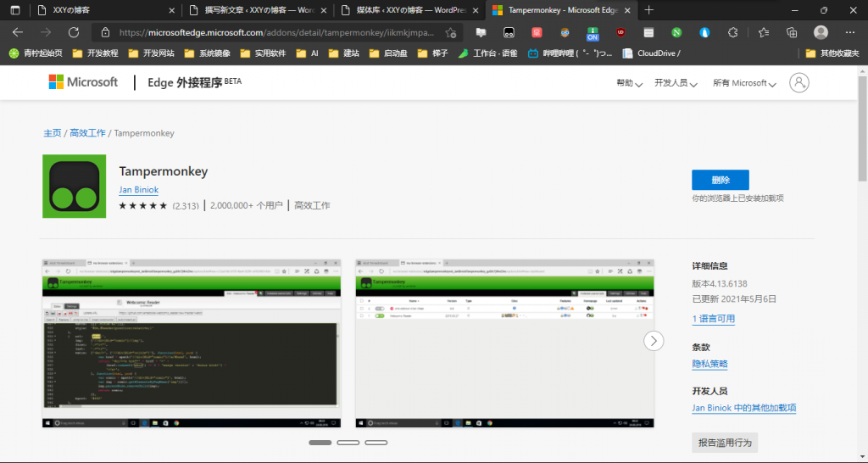The height and width of the screenshot is (463, 868).
Task: Click the next screenshot arrow in carousel
Action: click(654, 340)
